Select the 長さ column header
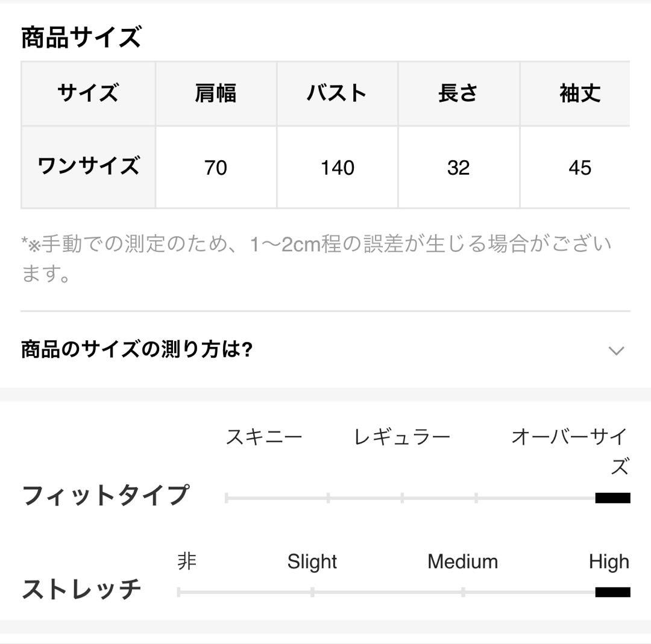This screenshot has height=644, width=651. (x=458, y=93)
